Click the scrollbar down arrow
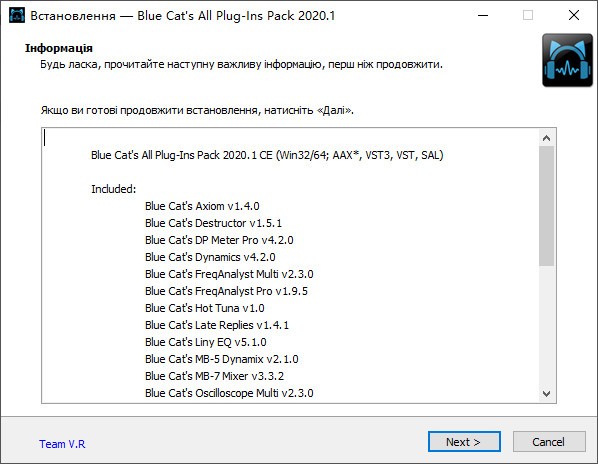598x464 pixels. pyautogui.click(x=547, y=393)
